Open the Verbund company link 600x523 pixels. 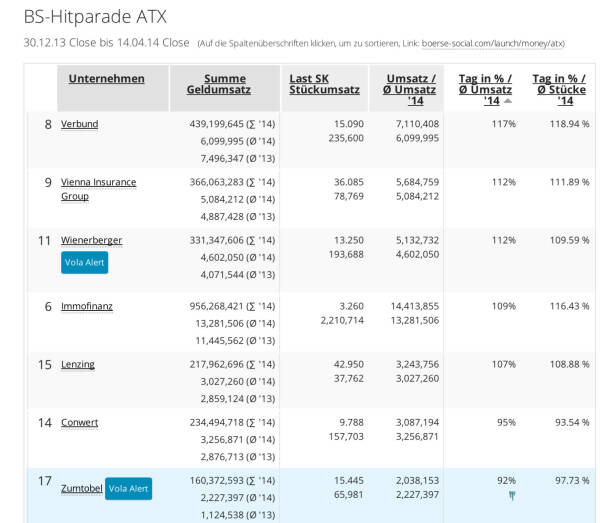(x=79, y=124)
